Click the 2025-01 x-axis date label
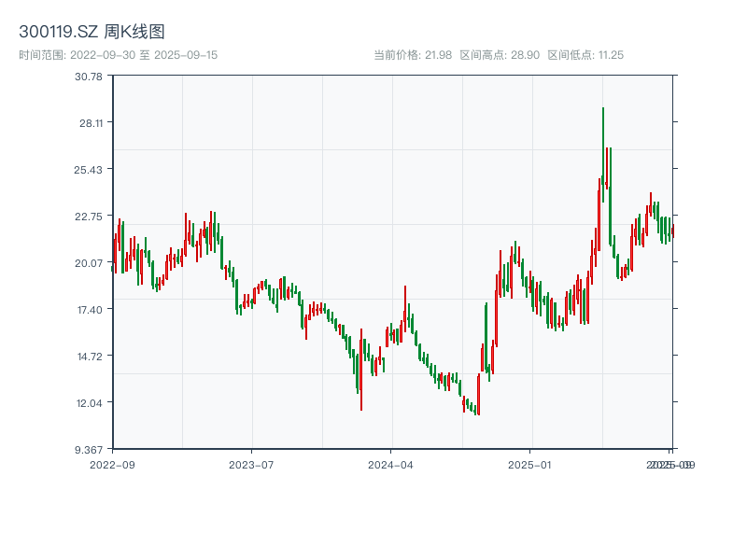747x560 pixels. [x=531, y=464]
